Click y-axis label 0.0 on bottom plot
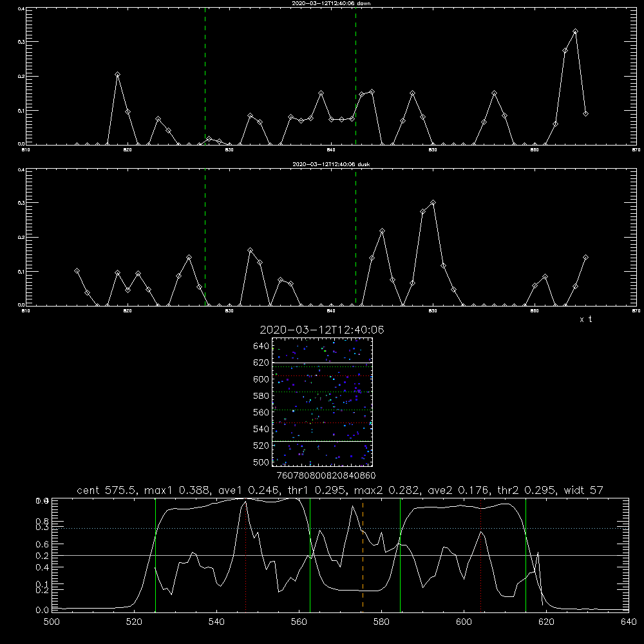 [42, 610]
